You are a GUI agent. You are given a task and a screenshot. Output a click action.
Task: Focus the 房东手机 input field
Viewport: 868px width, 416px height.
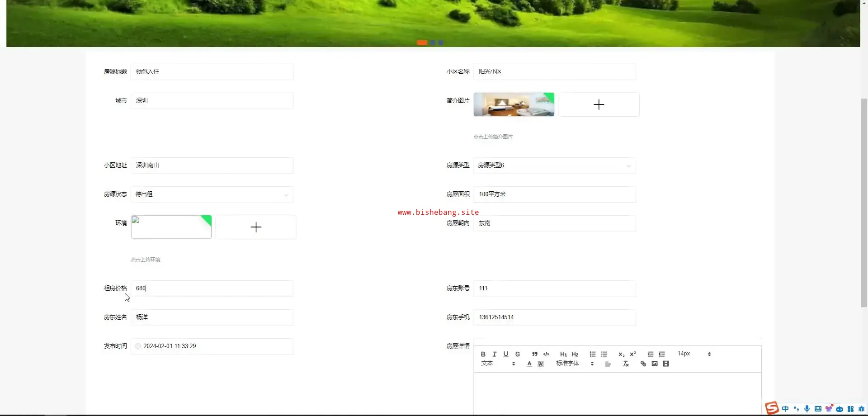[x=555, y=317]
